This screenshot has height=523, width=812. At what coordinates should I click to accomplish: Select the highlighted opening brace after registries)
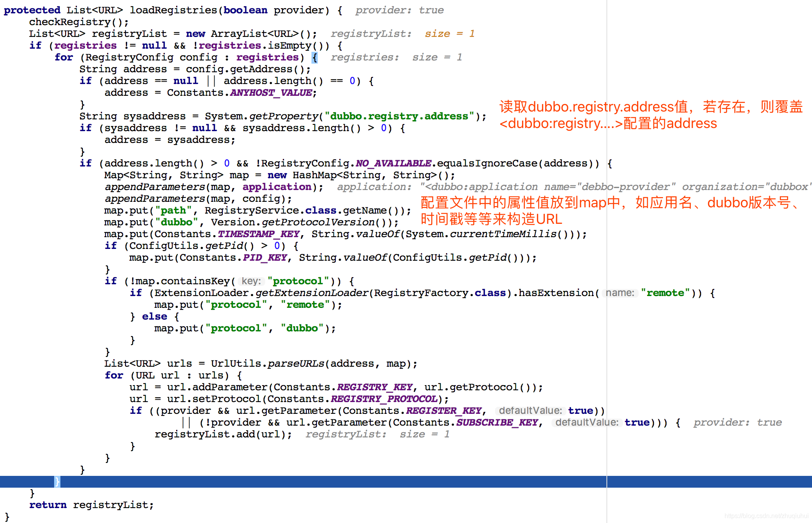click(x=315, y=57)
